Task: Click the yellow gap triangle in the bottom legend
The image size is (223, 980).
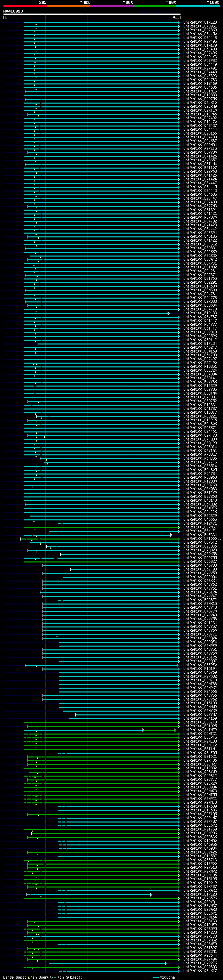Action: point(29,977)
